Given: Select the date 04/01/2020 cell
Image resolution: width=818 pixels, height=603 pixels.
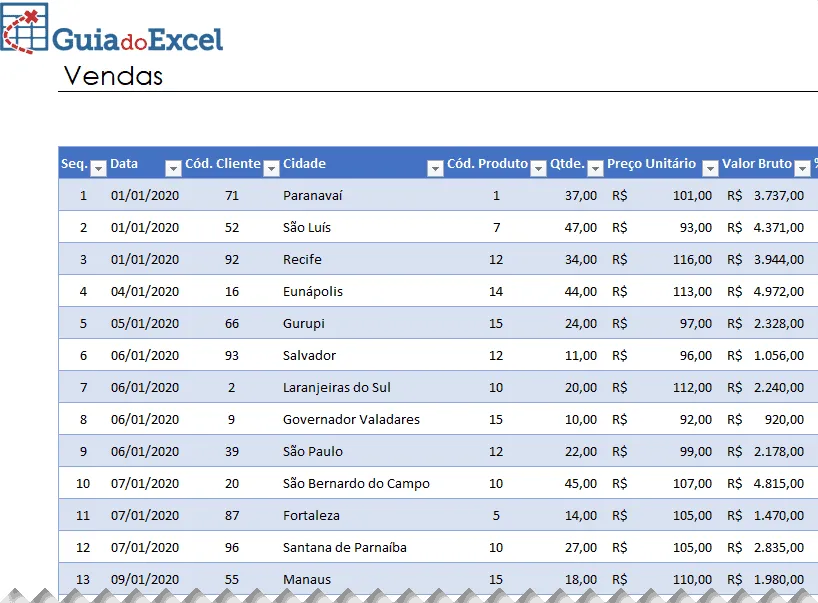Looking at the screenshot, I should click(x=145, y=291).
